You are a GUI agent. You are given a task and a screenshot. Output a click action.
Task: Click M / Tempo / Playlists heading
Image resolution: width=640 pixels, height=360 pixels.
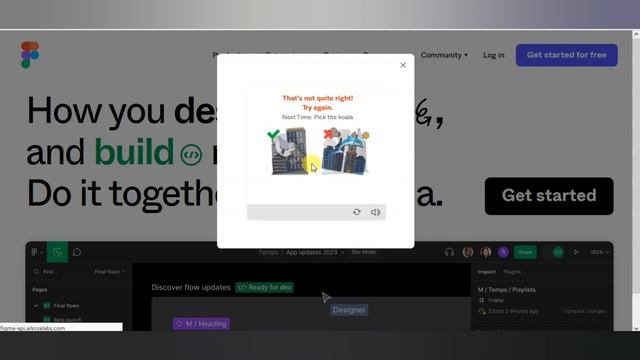pos(507,290)
